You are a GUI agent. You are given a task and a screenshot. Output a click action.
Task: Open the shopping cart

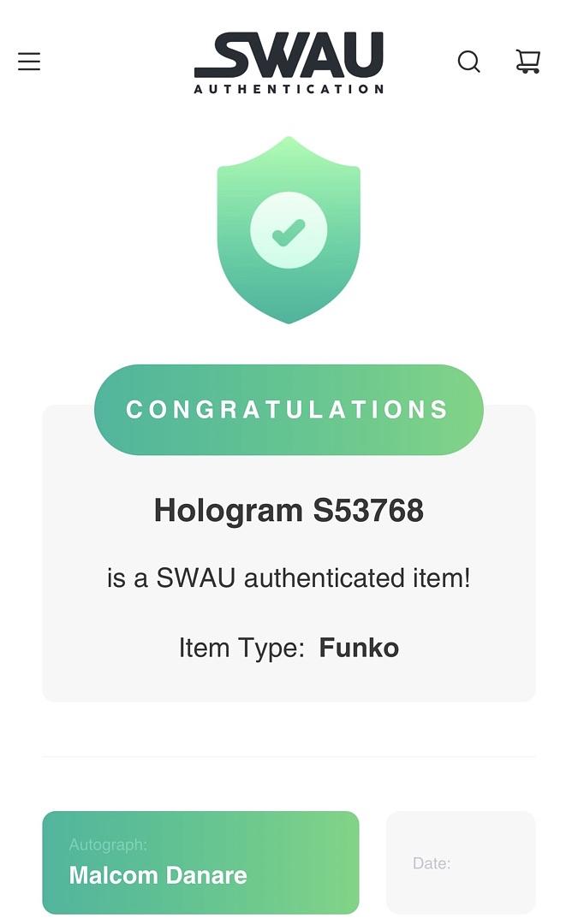pos(527,62)
